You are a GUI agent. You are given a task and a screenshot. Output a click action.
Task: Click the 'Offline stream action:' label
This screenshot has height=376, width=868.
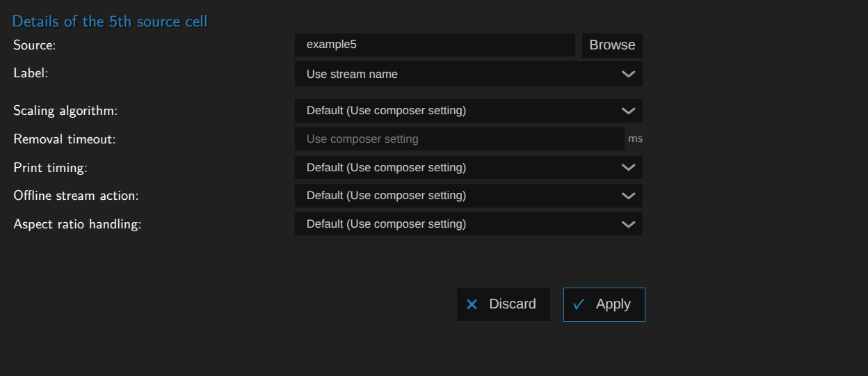(x=77, y=196)
